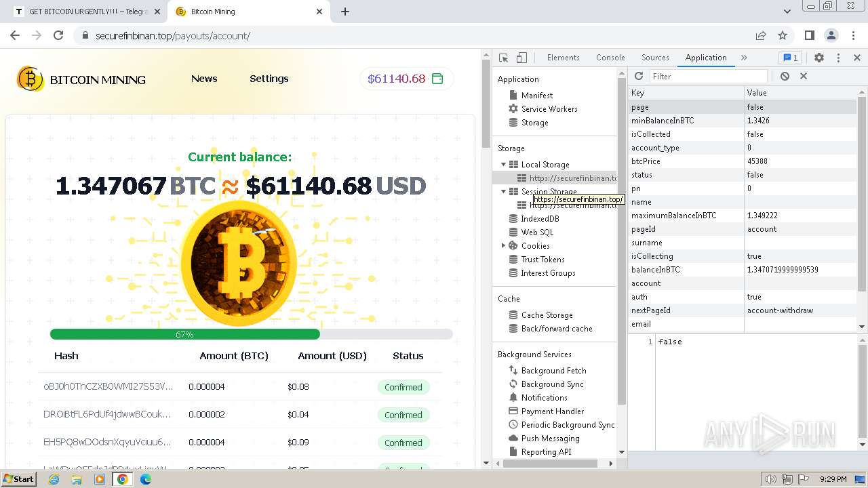Click the 67% mining progress bar

click(251, 334)
